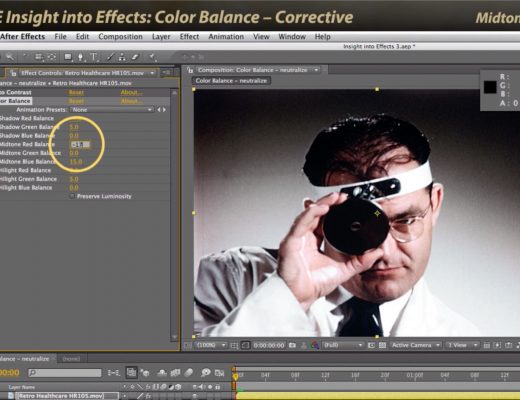Select the Clone Stamp tool
This screenshot has width=520, height=400.
tap(122, 57)
